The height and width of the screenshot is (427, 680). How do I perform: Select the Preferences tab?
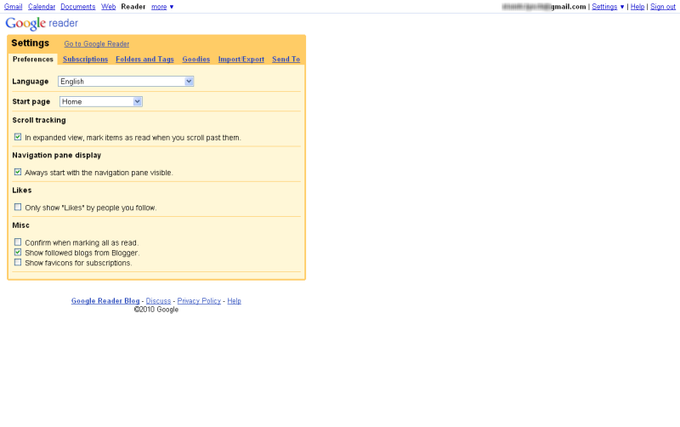tap(33, 59)
